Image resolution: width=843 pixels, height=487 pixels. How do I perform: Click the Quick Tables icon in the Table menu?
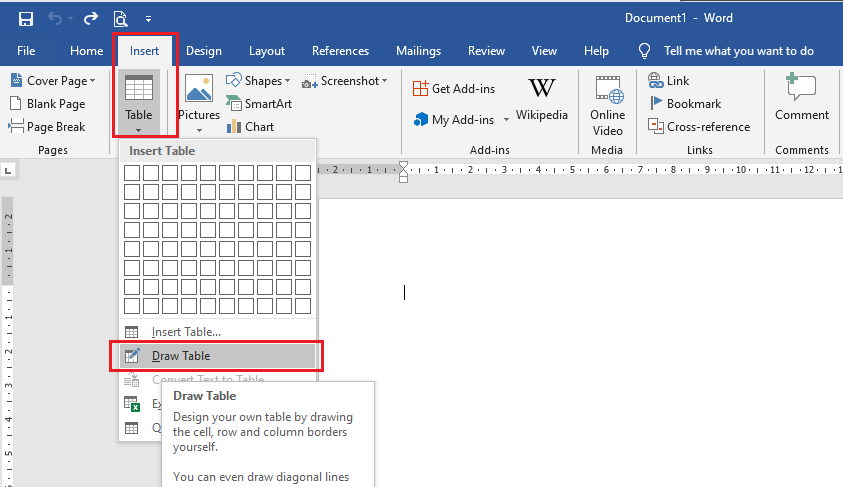click(x=132, y=428)
